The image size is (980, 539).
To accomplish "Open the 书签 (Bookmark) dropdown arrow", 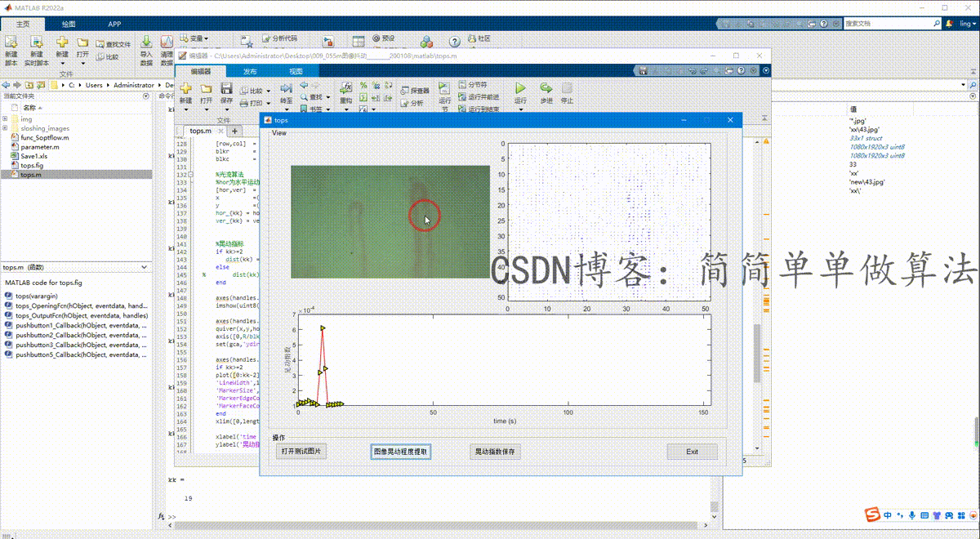I will 327,109.
